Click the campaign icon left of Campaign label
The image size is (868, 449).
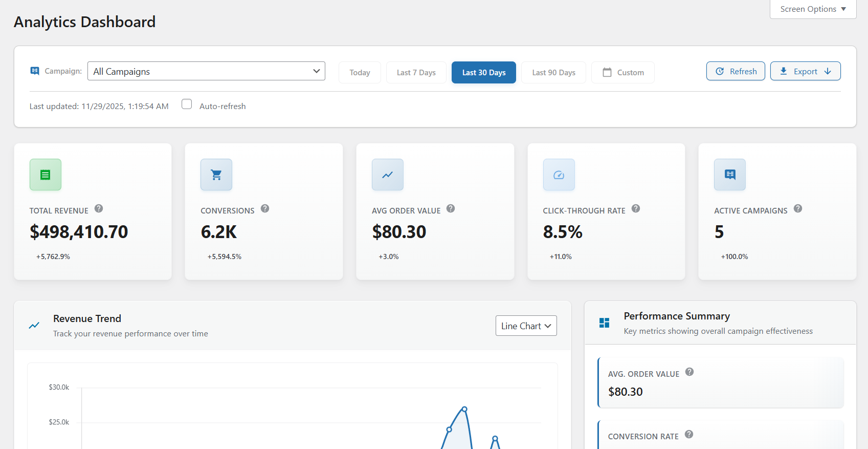pos(35,71)
